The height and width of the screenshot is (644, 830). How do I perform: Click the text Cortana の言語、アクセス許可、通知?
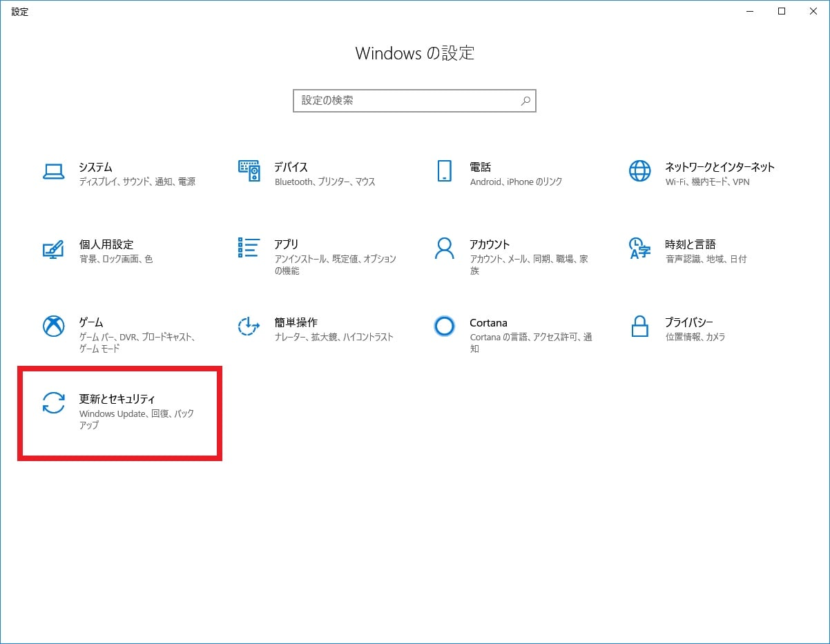click(530, 343)
